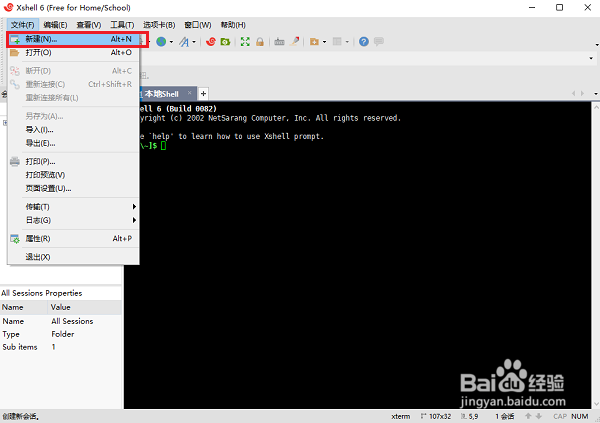
Task: Click the up arrow in status bar
Action: pos(528,416)
